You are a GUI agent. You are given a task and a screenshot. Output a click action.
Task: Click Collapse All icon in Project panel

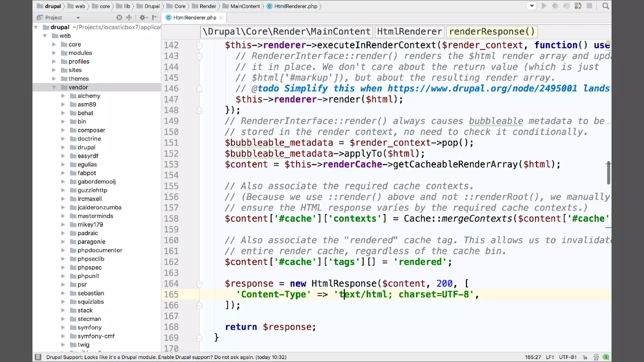point(129,18)
